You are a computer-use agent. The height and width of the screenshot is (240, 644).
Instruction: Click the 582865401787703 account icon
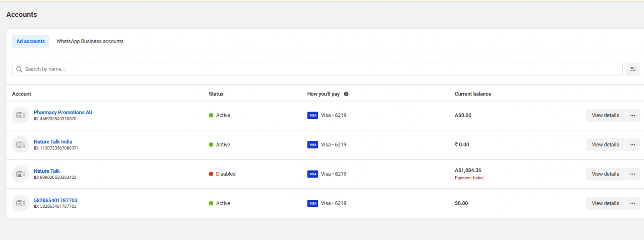tap(21, 203)
